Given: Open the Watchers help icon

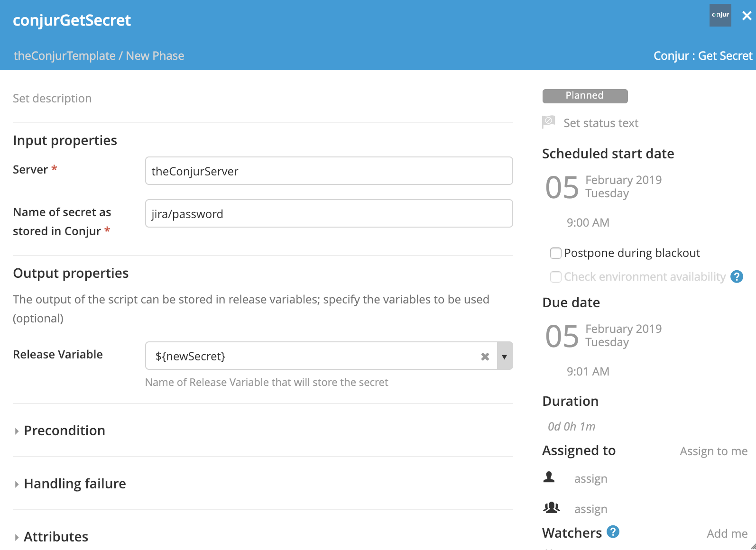Looking at the screenshot, I should pos(613,532).
